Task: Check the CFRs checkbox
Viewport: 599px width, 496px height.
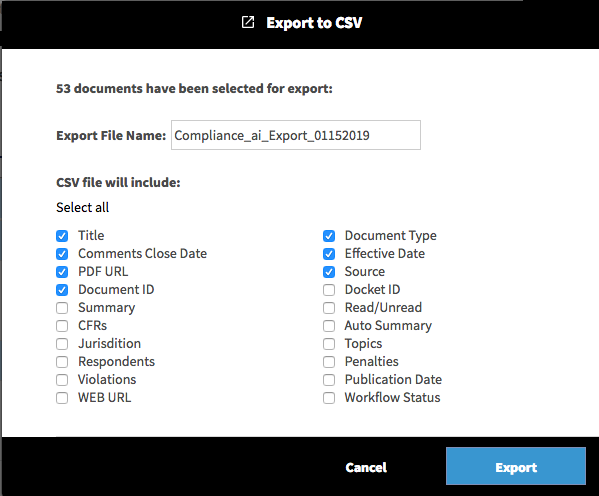Action: [x=62, y=326]
